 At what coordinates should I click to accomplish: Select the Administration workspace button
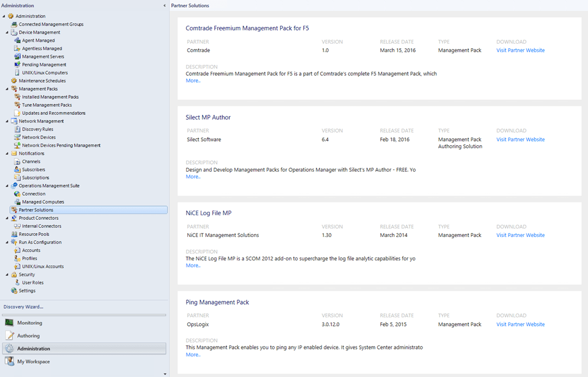(84, 348)
